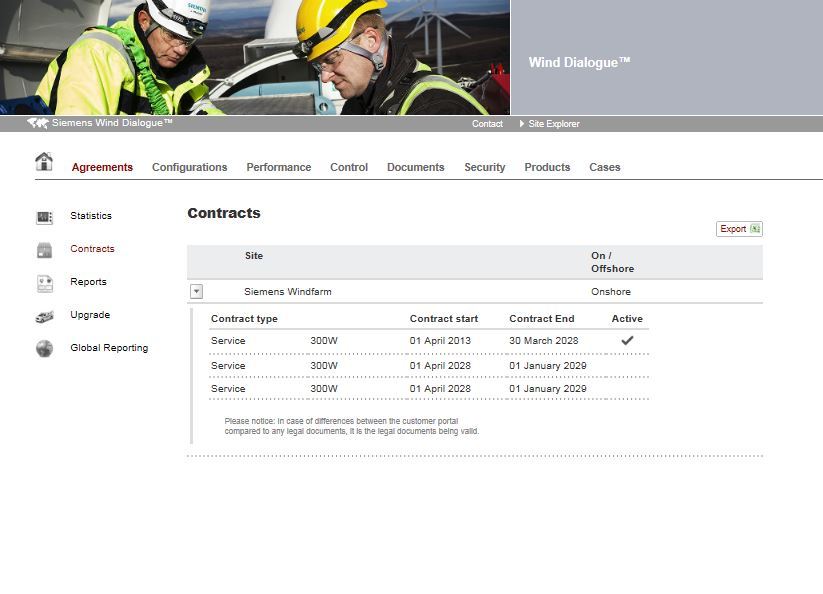823x594 pixels.
Task: Go to the Documents tab
Action: (416, 167)
